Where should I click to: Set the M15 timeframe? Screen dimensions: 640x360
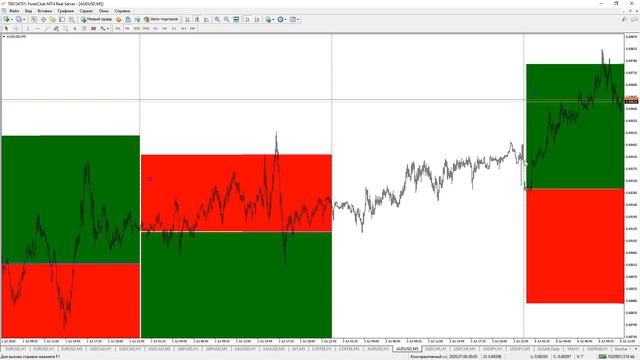pyautogui.click(x=136, y=28)
